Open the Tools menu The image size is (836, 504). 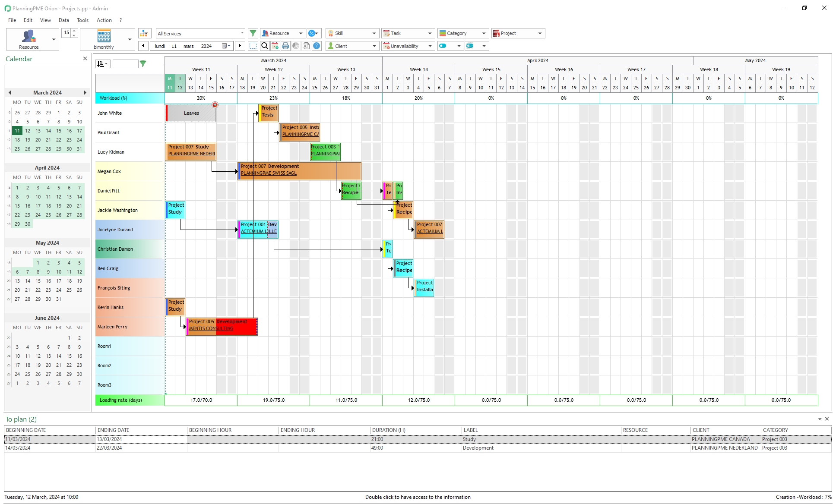point(83,20)
